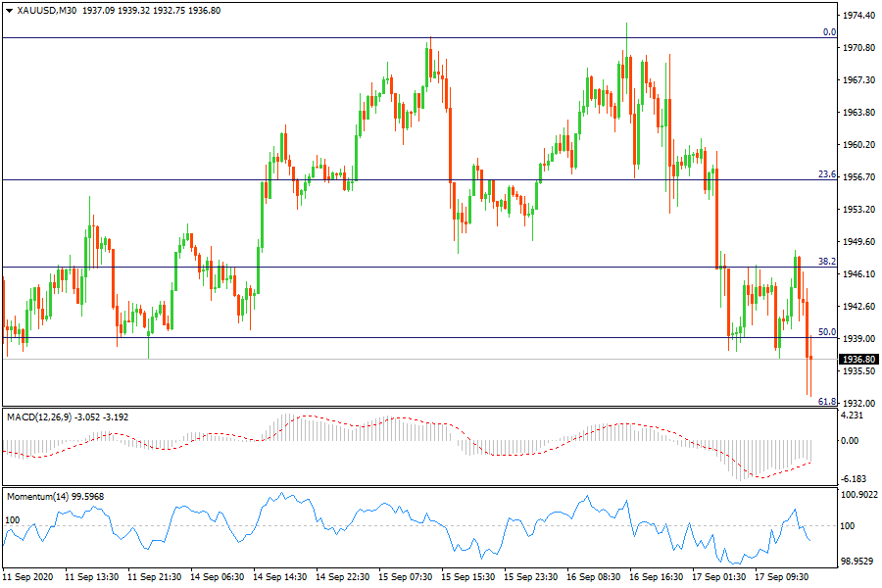The height and width of the screenshot is (588, 882).
Task: Click the rightmost candle on the chart
Action: (x=809, y=359)
